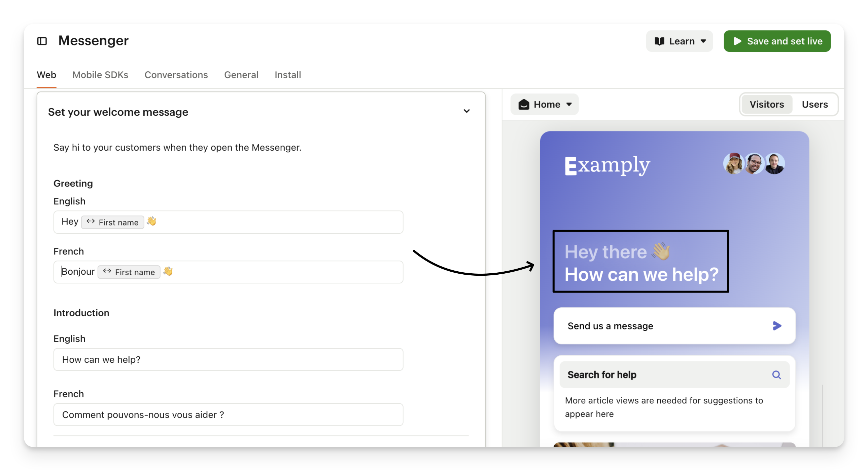Viewport: 868px width, 471px height.
Task: Go to the Mobile SDKs tab
Action: coord(100,75)
